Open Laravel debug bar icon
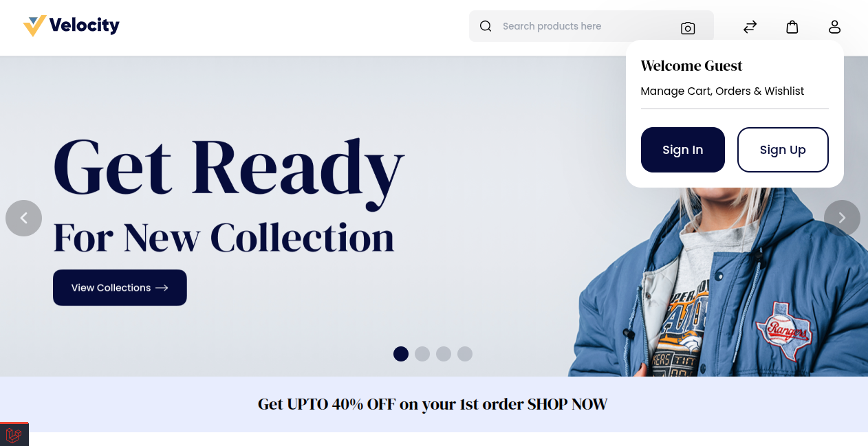 tap(14, 434)
